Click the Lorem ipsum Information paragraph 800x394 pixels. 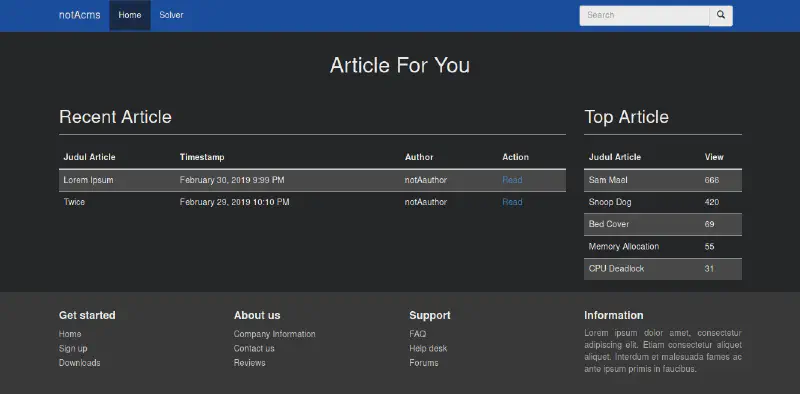(663, 351)
